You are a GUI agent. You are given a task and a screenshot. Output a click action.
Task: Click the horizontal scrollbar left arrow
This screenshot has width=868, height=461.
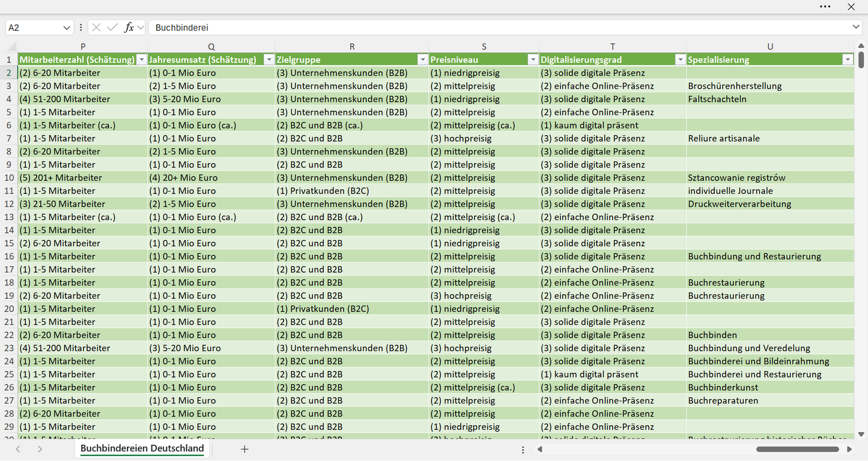540,449
